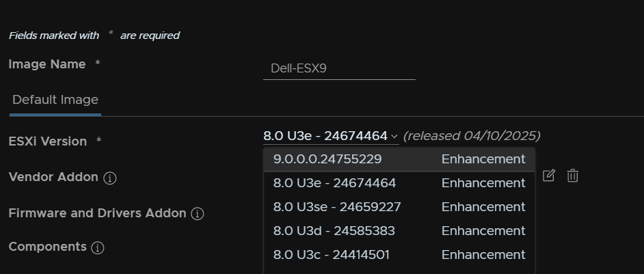Select 8.0 U3se - 24659227 option
Image resolution: width=644 pixels, height=274 pixels.
coord(399,207)
